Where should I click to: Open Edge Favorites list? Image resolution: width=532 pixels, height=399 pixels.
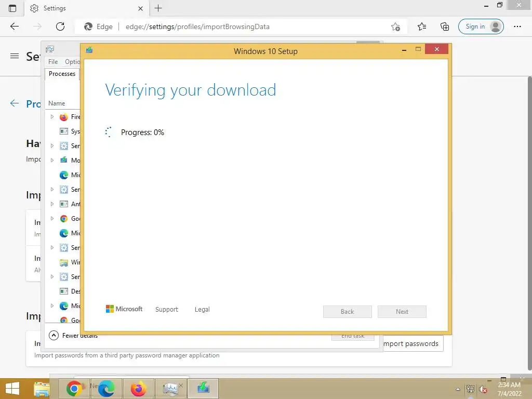coord(422,26)
